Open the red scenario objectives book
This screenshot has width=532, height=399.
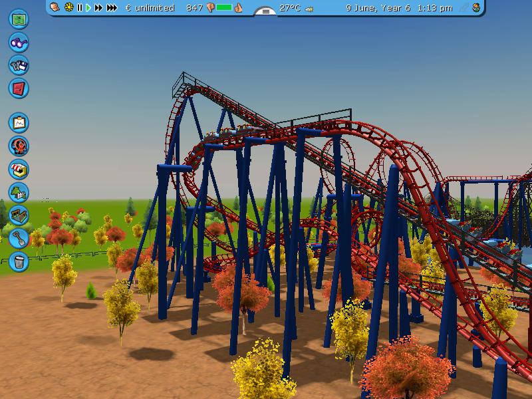(x=19, y=88)
